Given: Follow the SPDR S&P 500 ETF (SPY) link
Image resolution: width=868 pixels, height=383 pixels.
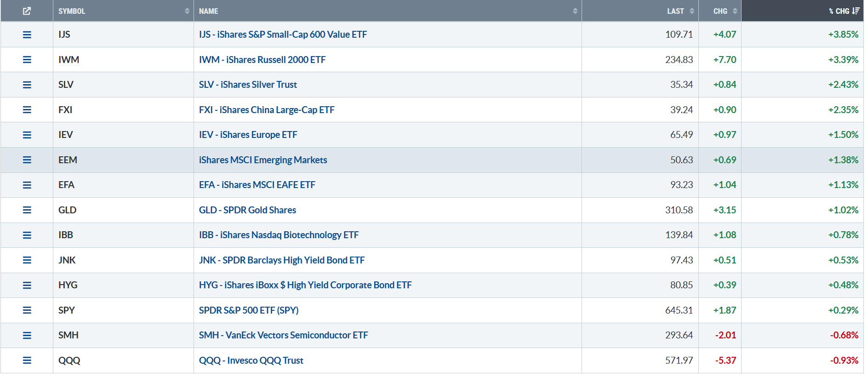Looking at the screenshot, I should coord(249,310).
